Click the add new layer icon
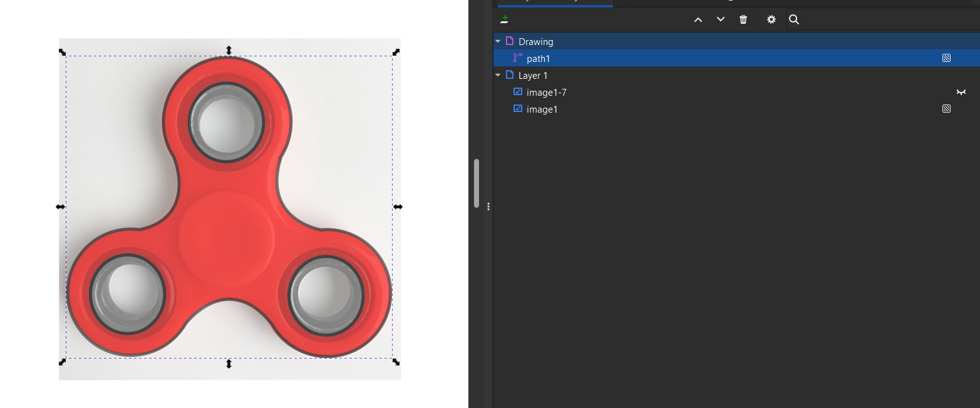Viewport: 980px width, 408px height. point(505,19)
